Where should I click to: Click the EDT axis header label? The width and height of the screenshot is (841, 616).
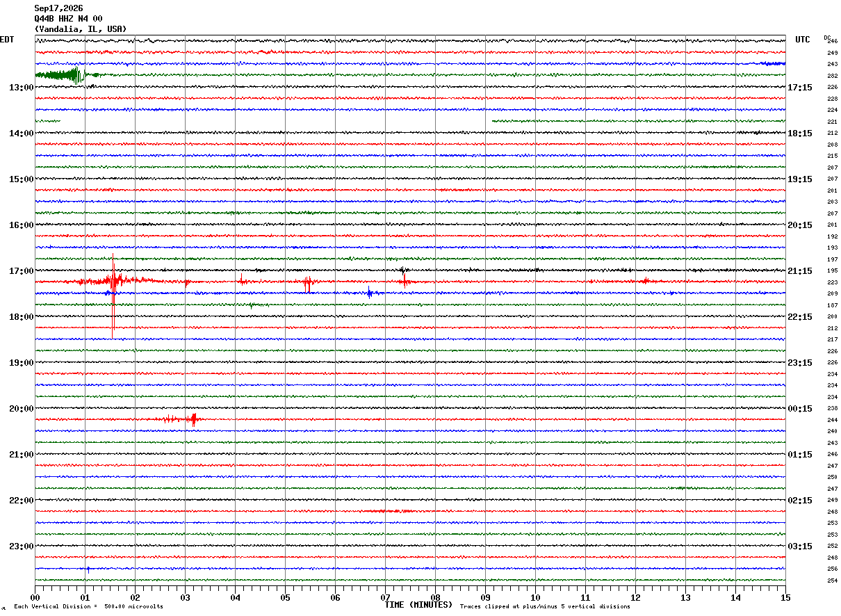7,40
